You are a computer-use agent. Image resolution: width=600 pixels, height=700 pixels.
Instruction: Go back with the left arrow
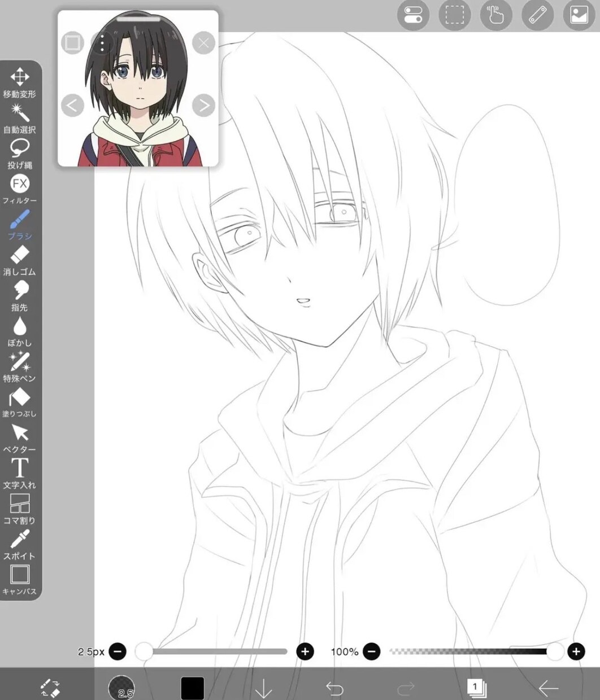point(548,688)
